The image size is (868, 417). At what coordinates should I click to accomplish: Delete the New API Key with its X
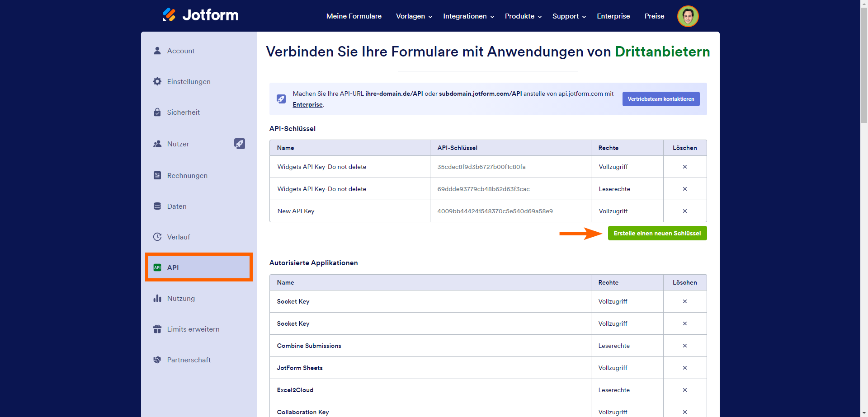pyautogui.click(x=685, y=211)
